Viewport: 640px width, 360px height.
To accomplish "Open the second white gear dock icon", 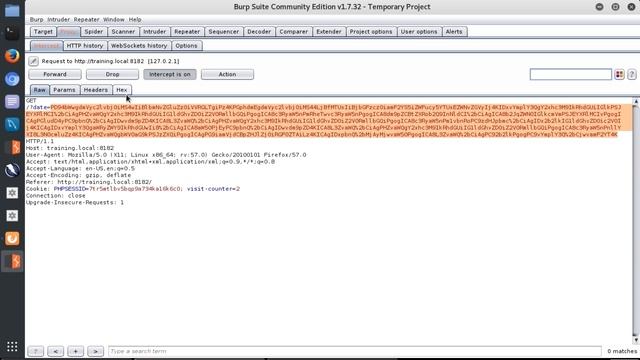I will [12, 216].
